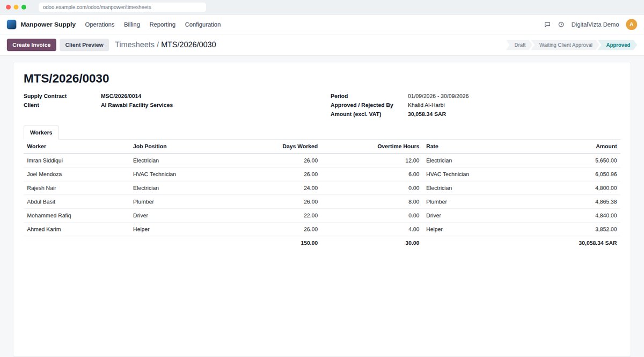Screen dimensions: 644x357
Task: Open the Billing menu
Action: coord(132,25)
